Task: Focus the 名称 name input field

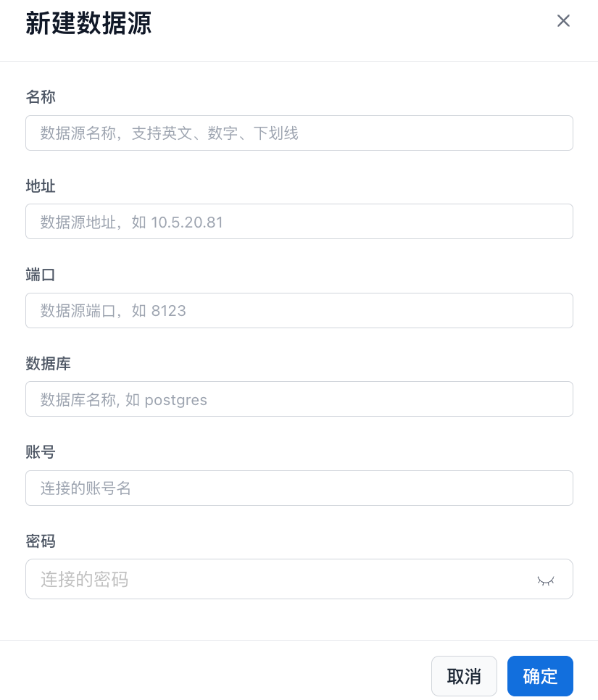Action: point(299,133)
